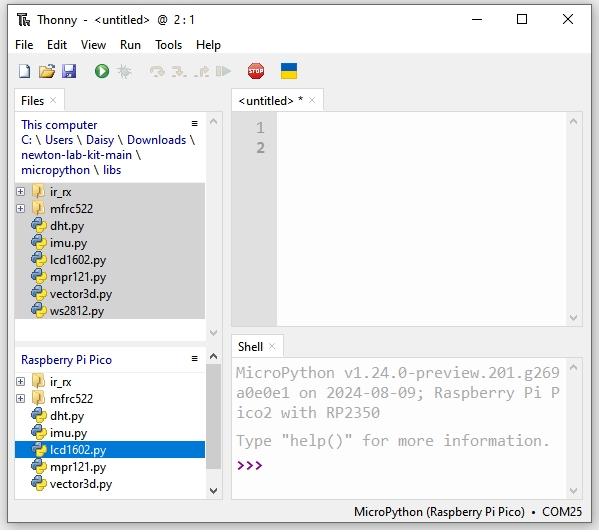This screenshot has width=599, height=530.
Task: Expand the mfrc522 folder under This computer
Action: point(21,209)
